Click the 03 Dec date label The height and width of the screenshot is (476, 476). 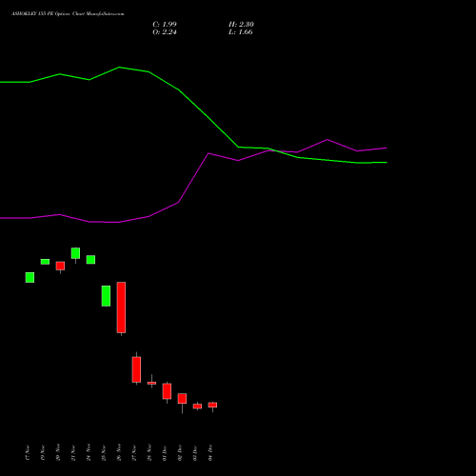(195, 453)
